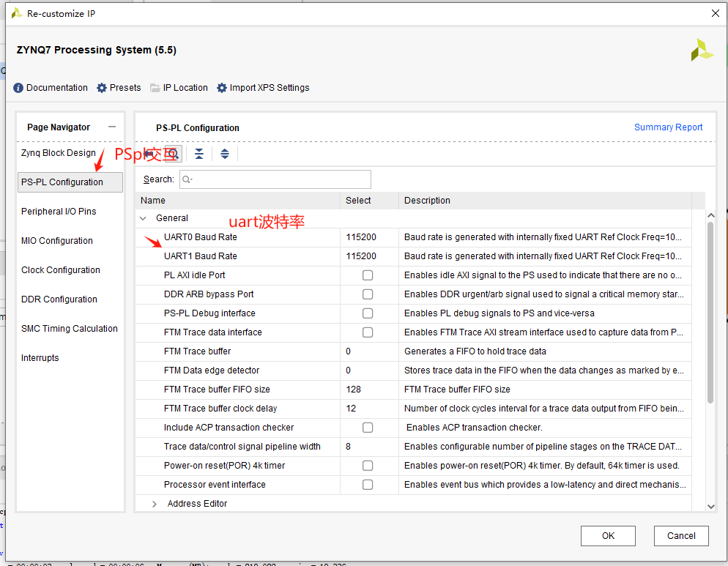Enable the Include ACP transaction checker checkbox
The image size is (728, 566).
[368, 428]
